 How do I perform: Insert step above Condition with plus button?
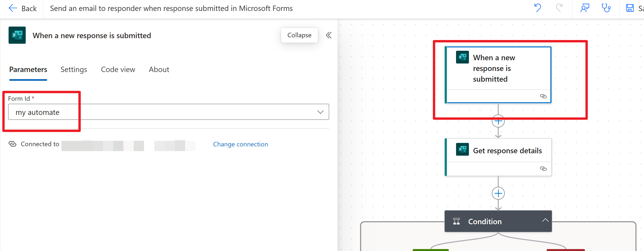tap(498, 194)
